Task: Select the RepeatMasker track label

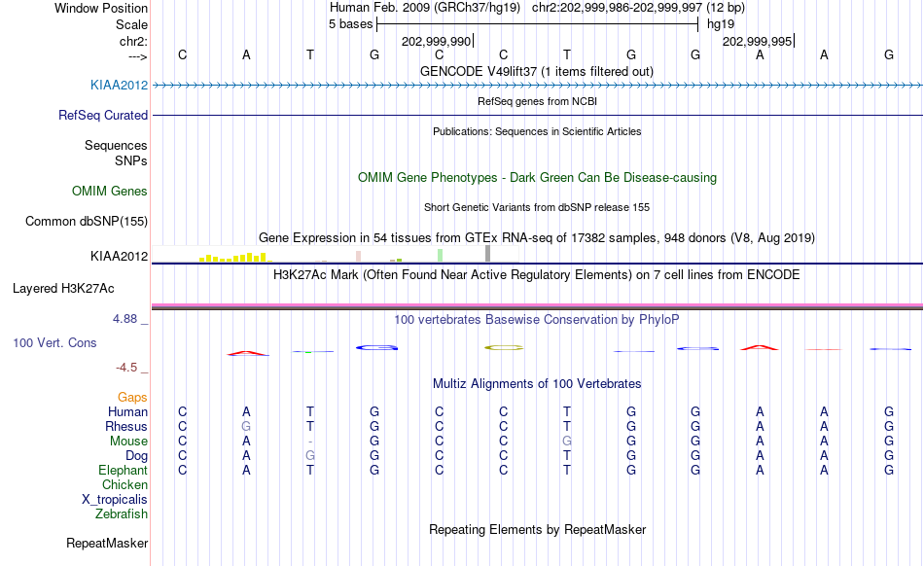Action: coord(107,543)
